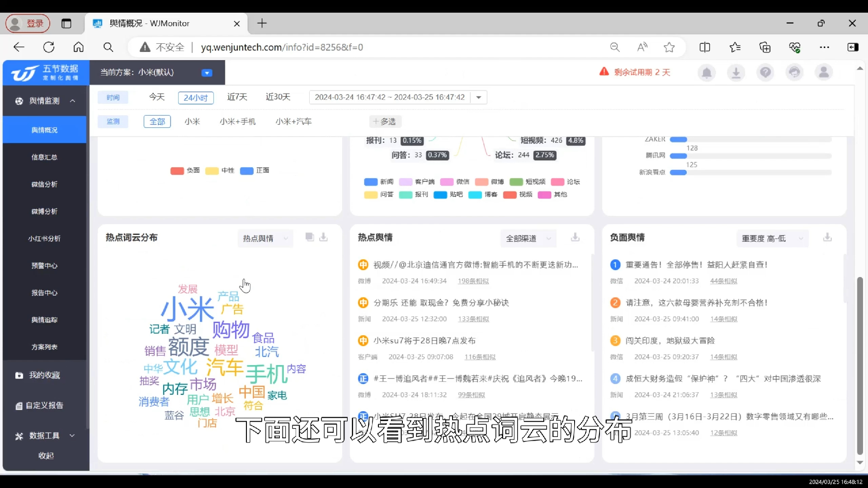This screenshot has width=868, height=488.
Task: Open browser settings ellipsis menu
Action: click(x=825, y=47)
